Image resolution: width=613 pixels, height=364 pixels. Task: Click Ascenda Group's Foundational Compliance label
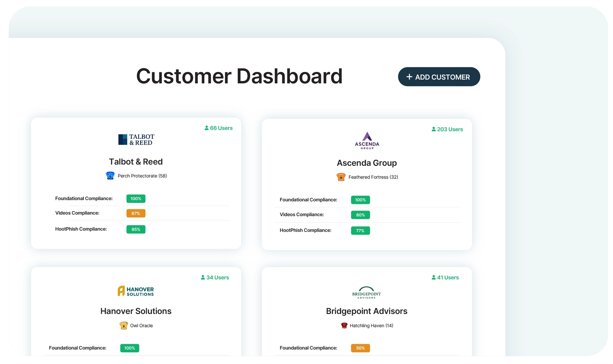click(308, 200)
